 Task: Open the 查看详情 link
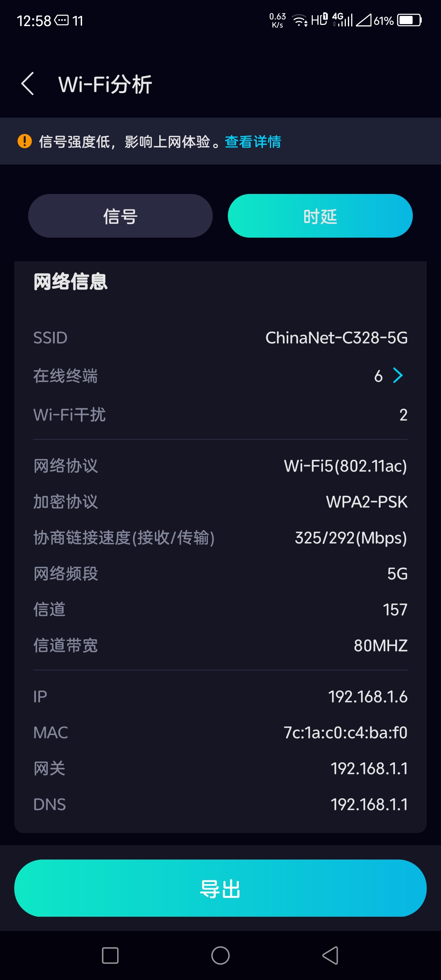tap(253, 142)
